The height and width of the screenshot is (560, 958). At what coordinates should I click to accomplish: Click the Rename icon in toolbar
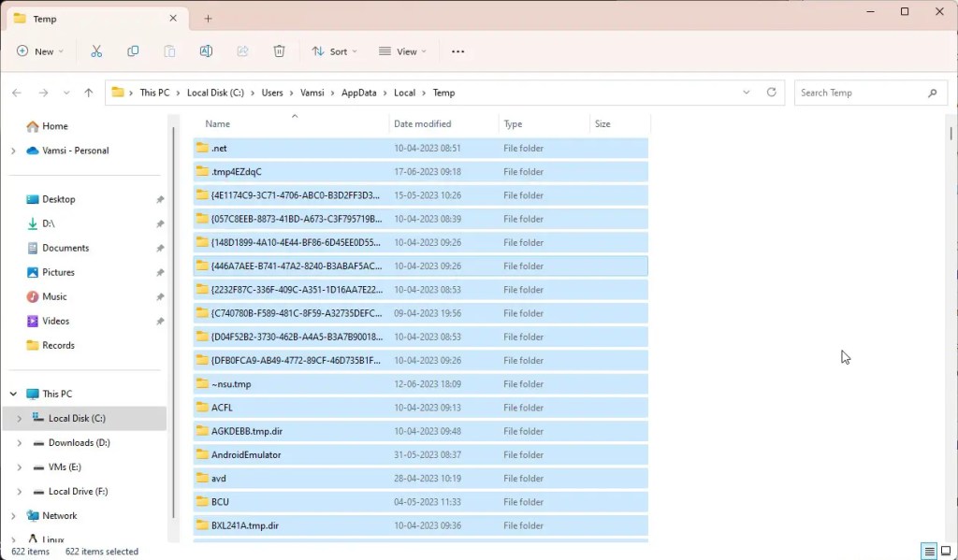206,51
